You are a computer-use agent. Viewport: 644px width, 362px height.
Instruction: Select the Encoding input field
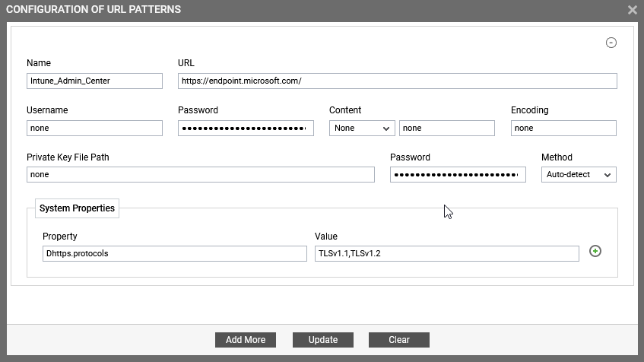[563, 129]
